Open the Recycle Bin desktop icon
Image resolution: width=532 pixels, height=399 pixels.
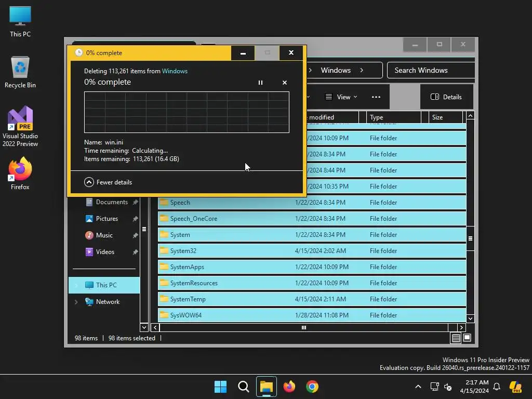(x=20, y=72)
